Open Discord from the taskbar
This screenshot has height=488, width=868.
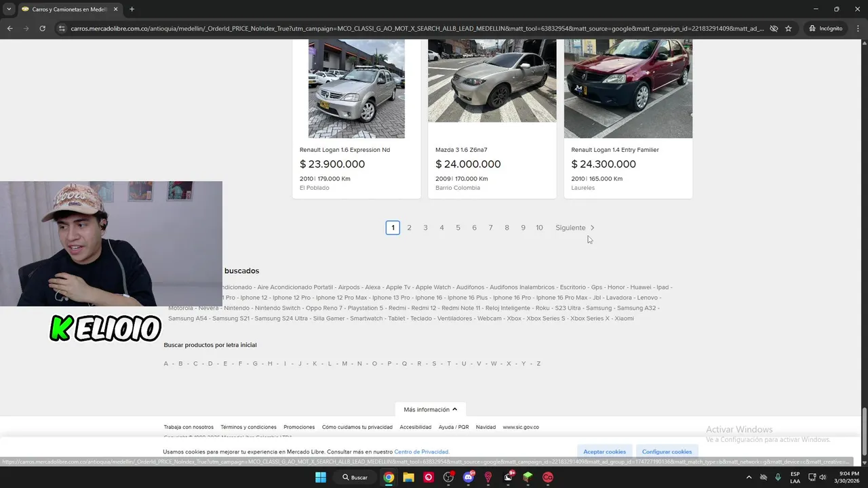(x=468, y=477)
